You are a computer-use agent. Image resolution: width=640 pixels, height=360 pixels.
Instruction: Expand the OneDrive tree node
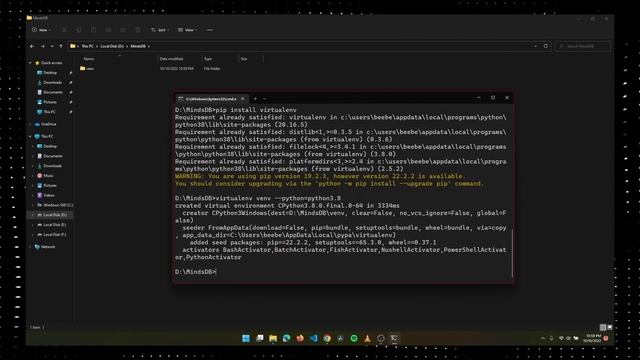click(30, 124)
